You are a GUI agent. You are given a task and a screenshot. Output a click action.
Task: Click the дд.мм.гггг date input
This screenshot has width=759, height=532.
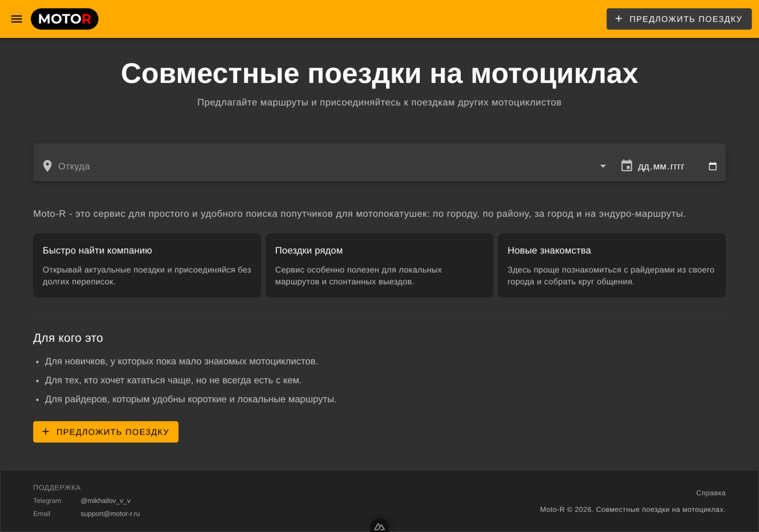click(678, 166)
